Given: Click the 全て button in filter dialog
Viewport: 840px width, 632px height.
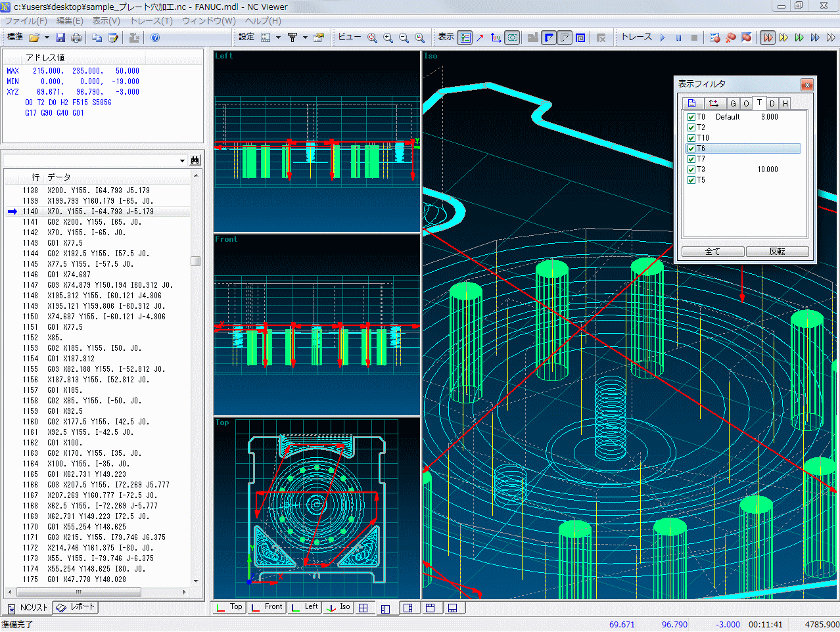Looking at the screenshot, I should (x=712, y=252).
